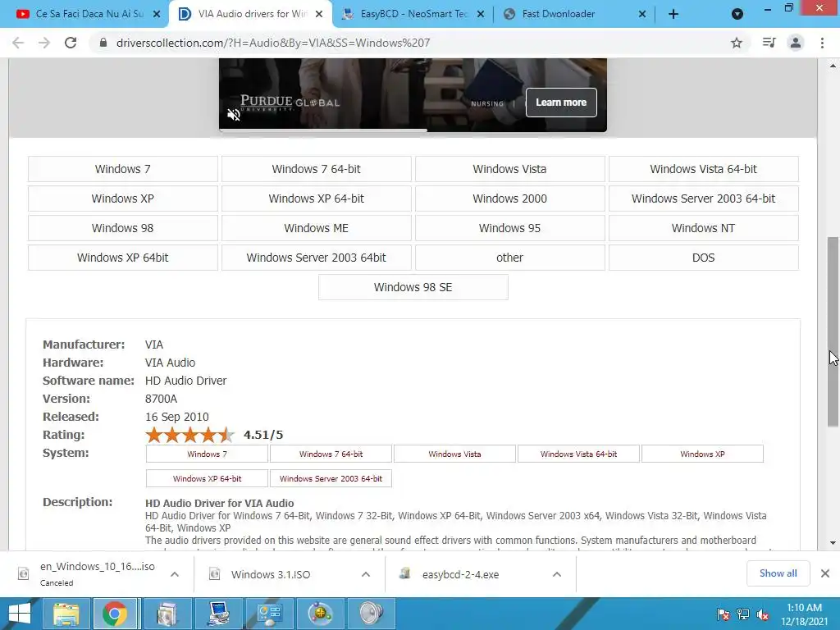Viewport: 840px width, 630px height.
Task: Close the YouTube tab
Action: [157, 14]
